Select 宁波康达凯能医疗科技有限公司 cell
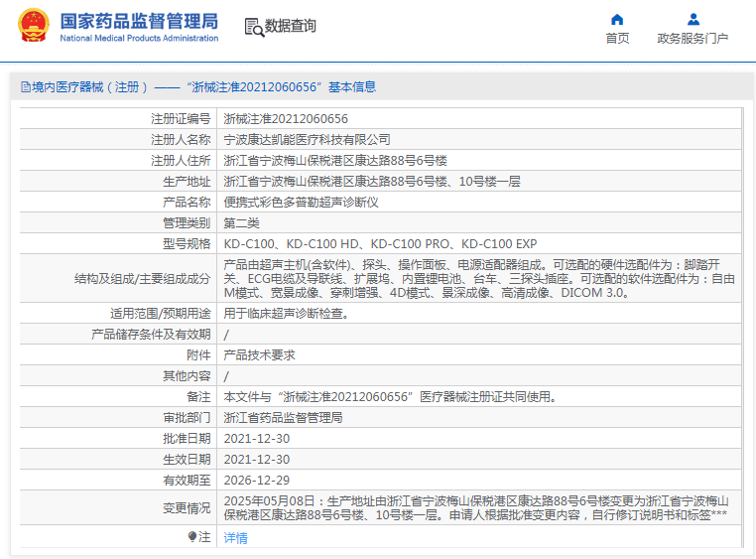 click(307, 140)
